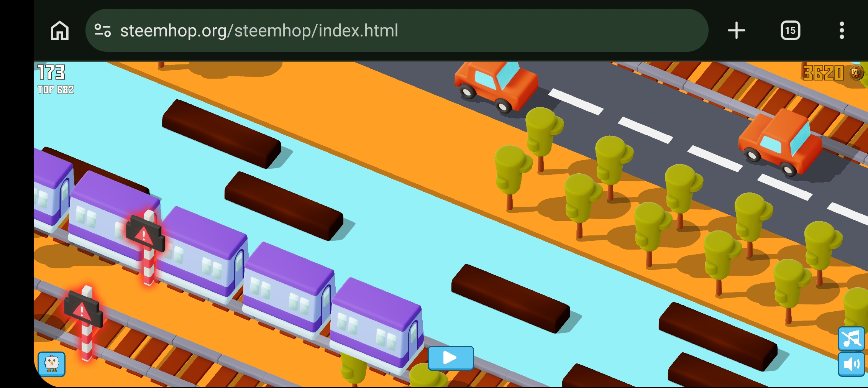Tap the browser home icon

[60, 31]
